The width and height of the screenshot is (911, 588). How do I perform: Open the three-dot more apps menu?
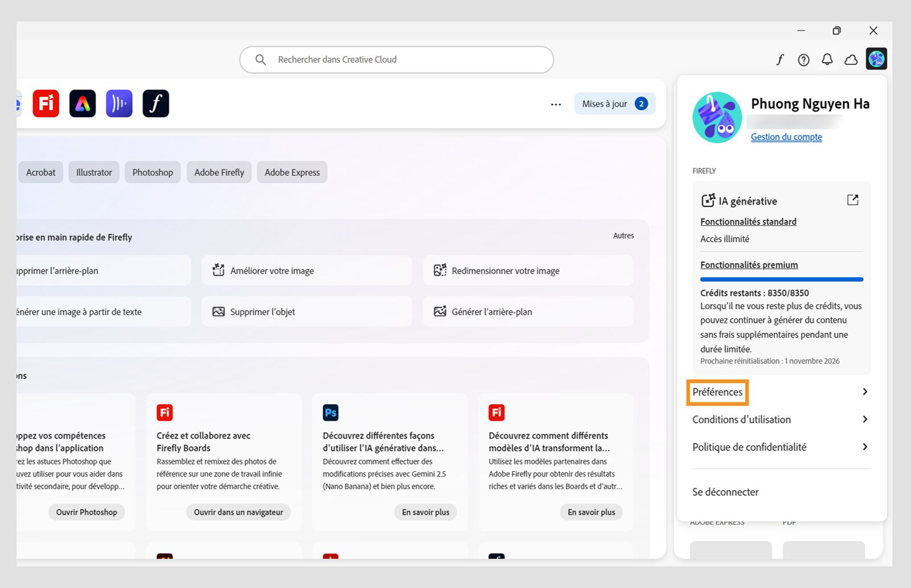(x=556, y=104)
